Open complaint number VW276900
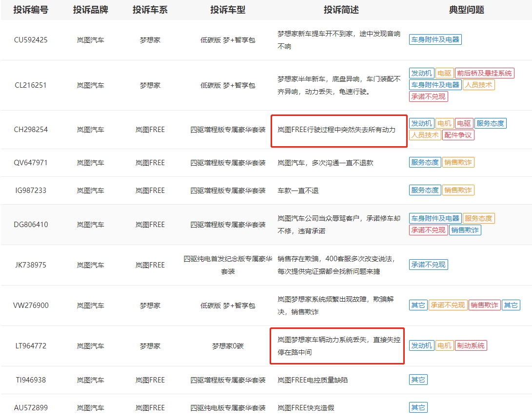Screen dimensions: 532x420 (x=31, y=305)
